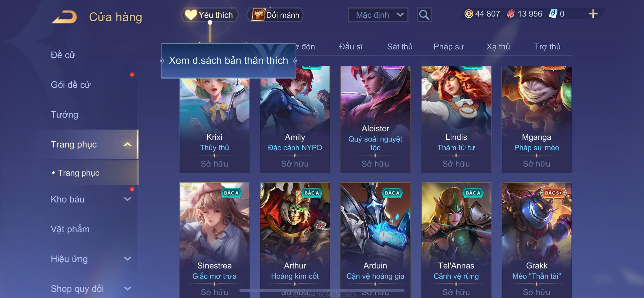Select the Aleister Quỷ soái nguyệt tộc card
Viewport: 644px width, 298px height.
[375, 119]
